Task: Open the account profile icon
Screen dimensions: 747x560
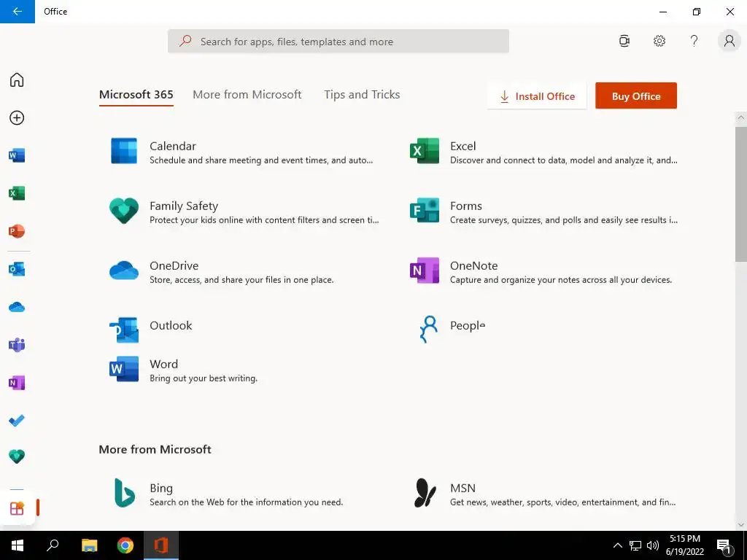Action: pos(729,41)
